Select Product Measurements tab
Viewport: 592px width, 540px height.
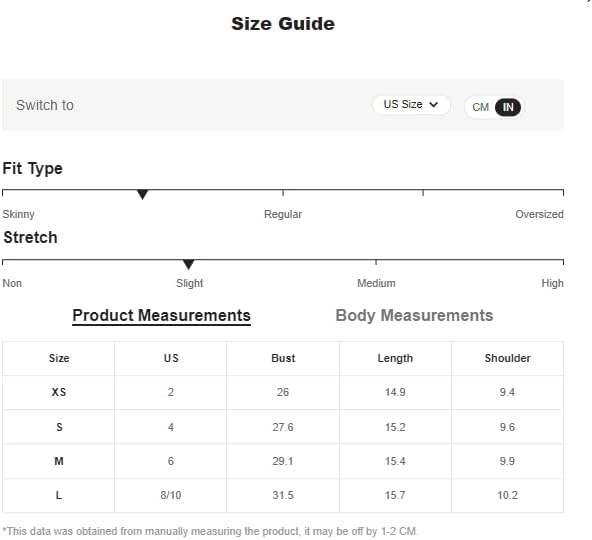click(161, 315)
